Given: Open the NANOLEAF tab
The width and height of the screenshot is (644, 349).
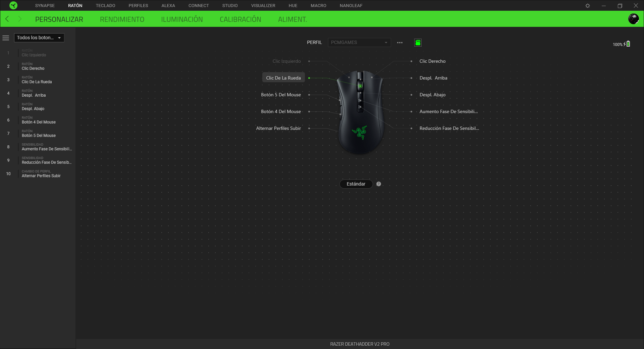Looking at the screenshot, I should pos(351,6).
